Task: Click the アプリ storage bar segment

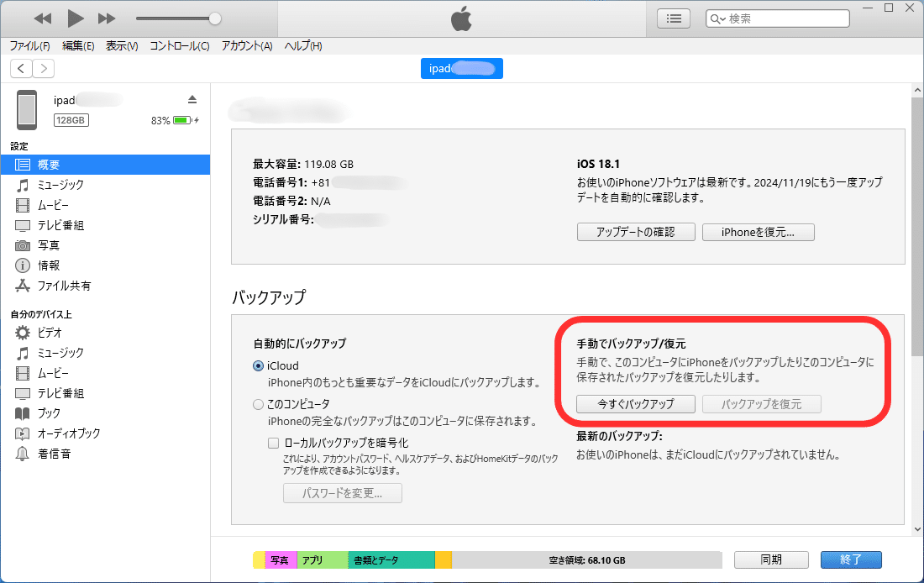Action: pos(323,560)
